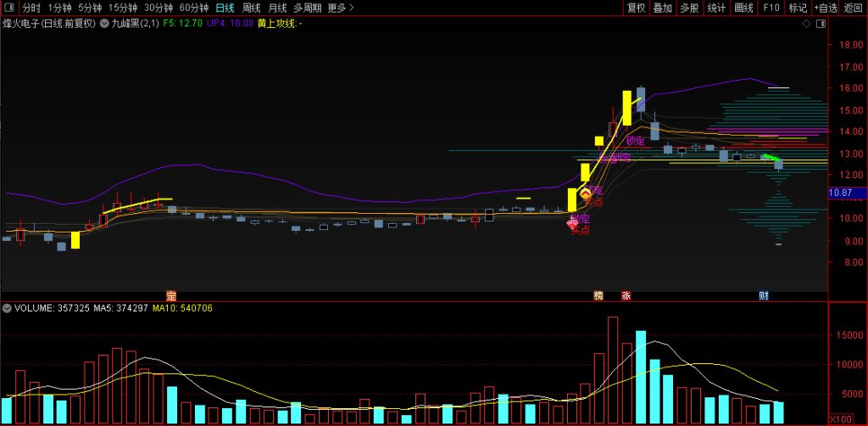
Task: Switch to the 分时 intraday tab
Action: point(31,8)
